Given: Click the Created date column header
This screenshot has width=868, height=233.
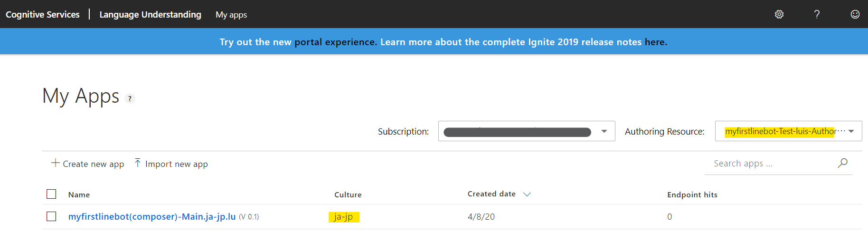Looking at the screenshot, I should coord(491,194).
